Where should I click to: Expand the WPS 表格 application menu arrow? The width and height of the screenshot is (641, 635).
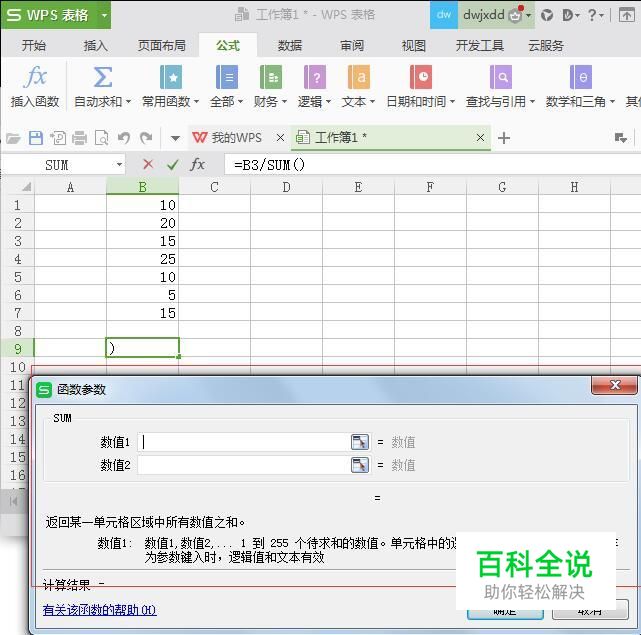pos(104,16)
